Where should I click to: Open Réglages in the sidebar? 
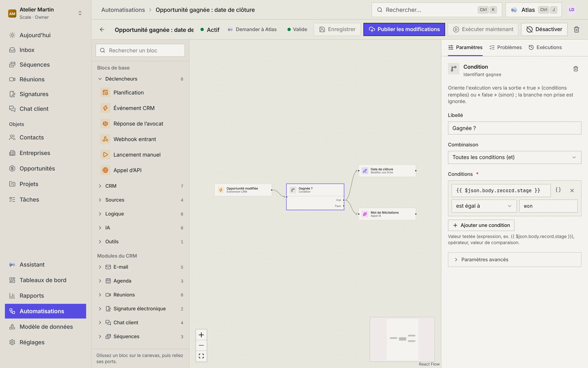click(x=46, y=342)
